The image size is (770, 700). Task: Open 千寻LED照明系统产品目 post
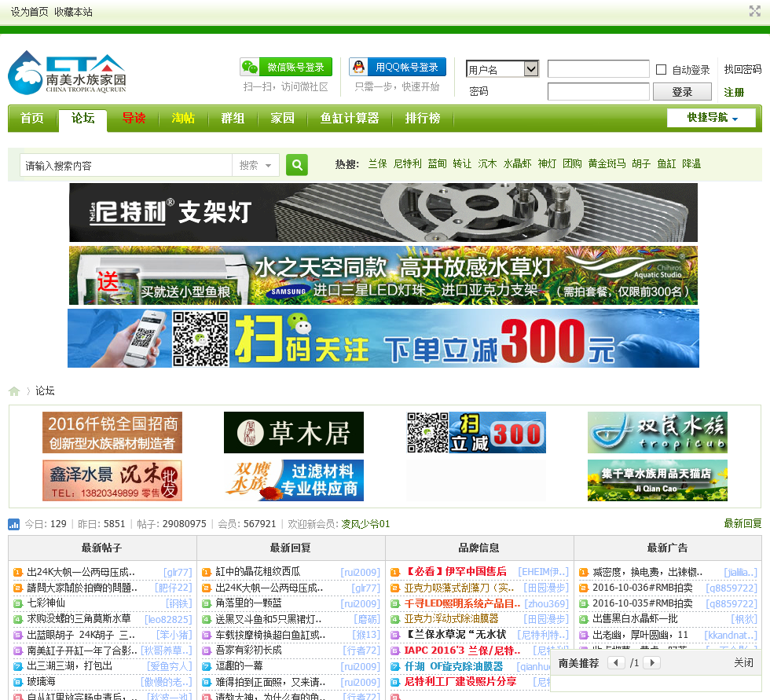pos(462,603)
